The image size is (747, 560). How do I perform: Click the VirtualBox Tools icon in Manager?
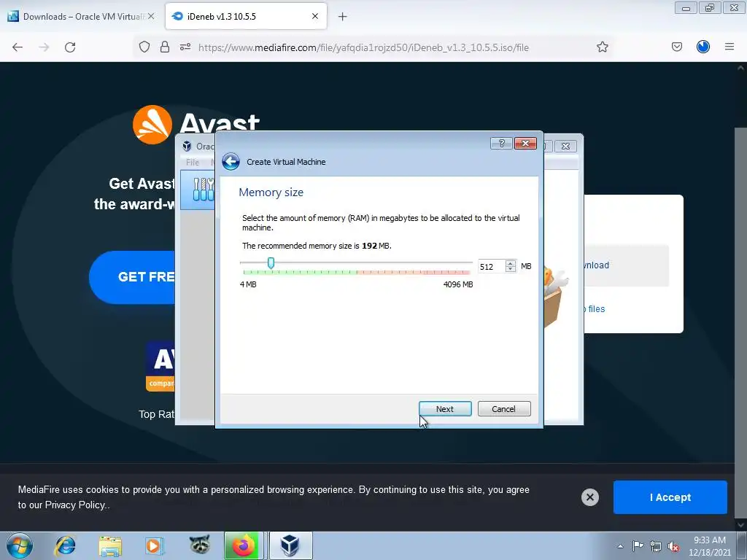(x=203, y=189)
